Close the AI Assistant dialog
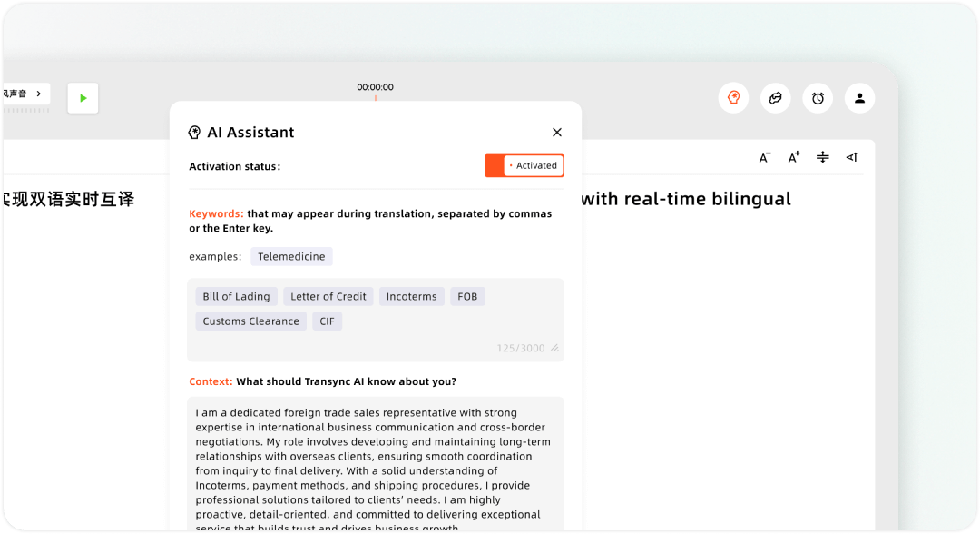The height and width of the screenshot is (534, 980). click(x=557, y=132)
